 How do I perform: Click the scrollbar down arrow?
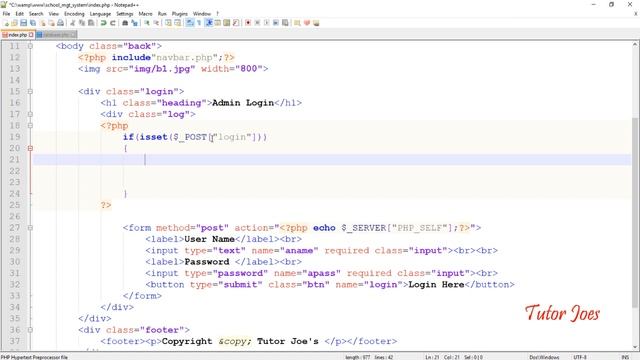(x=636, y=347)
